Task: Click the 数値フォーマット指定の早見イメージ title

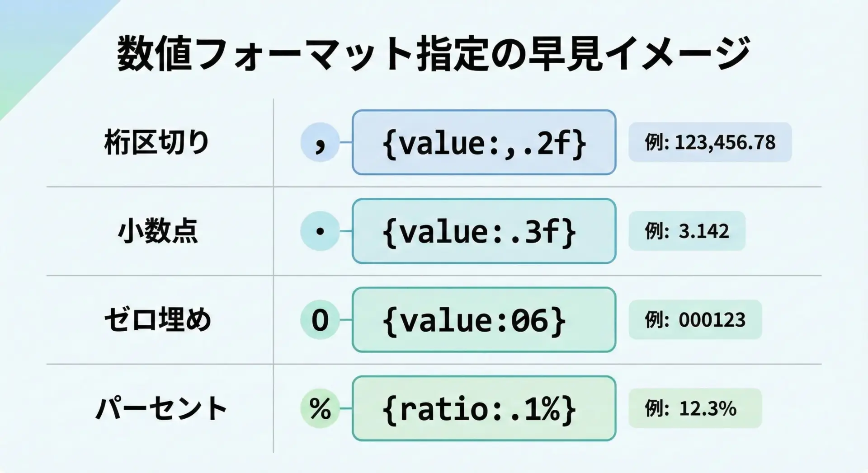Action: click(433, 54)
